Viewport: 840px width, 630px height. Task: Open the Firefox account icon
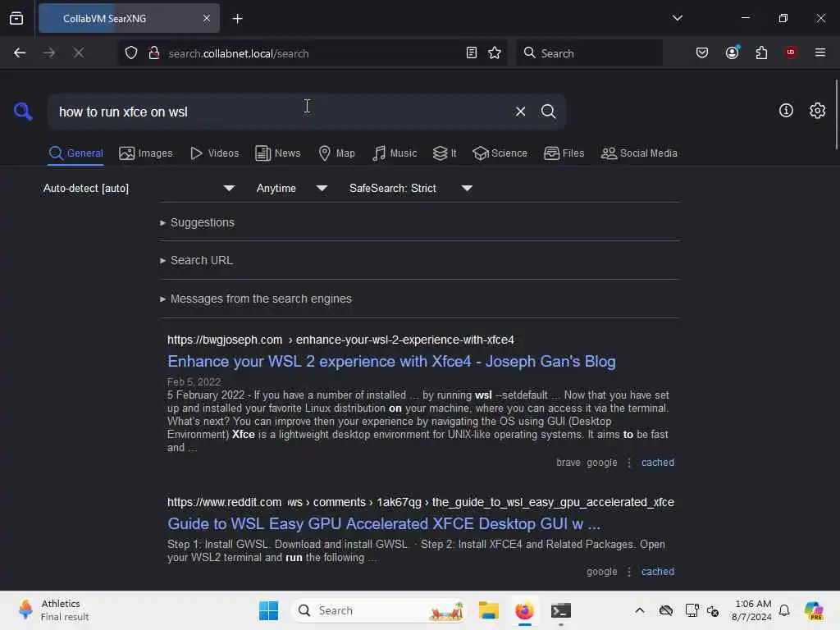pos(733,52)
